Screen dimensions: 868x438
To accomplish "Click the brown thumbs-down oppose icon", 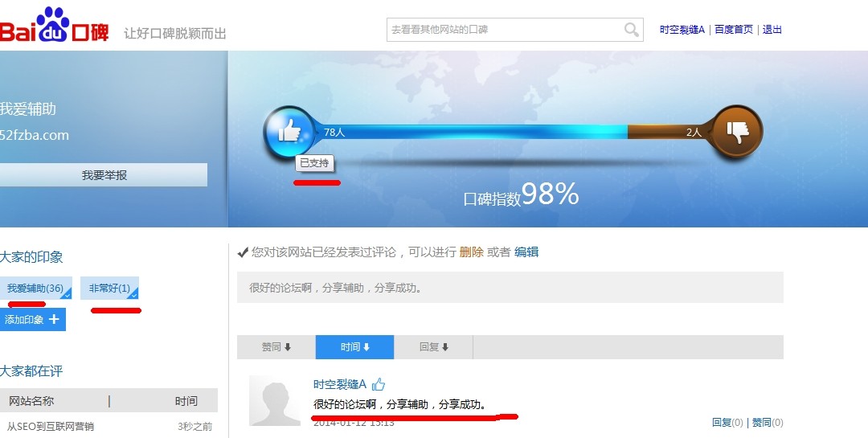I will [737, 132].
